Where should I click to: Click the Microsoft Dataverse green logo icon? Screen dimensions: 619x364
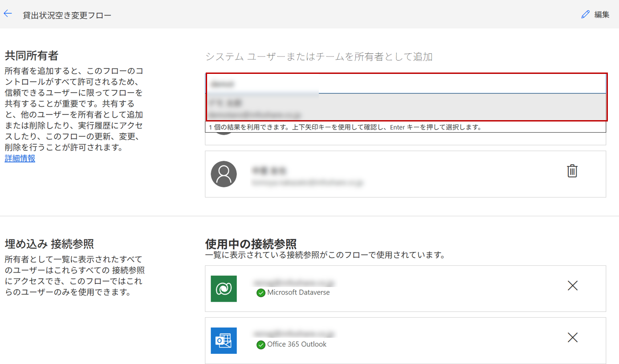pyautogui.click(x=224, y=289)
